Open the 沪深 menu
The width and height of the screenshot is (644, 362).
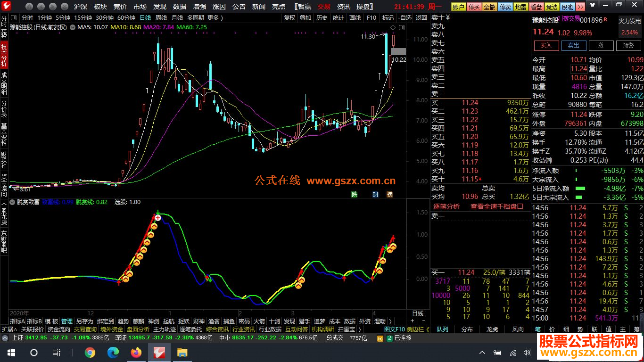[x=81, y=7]
